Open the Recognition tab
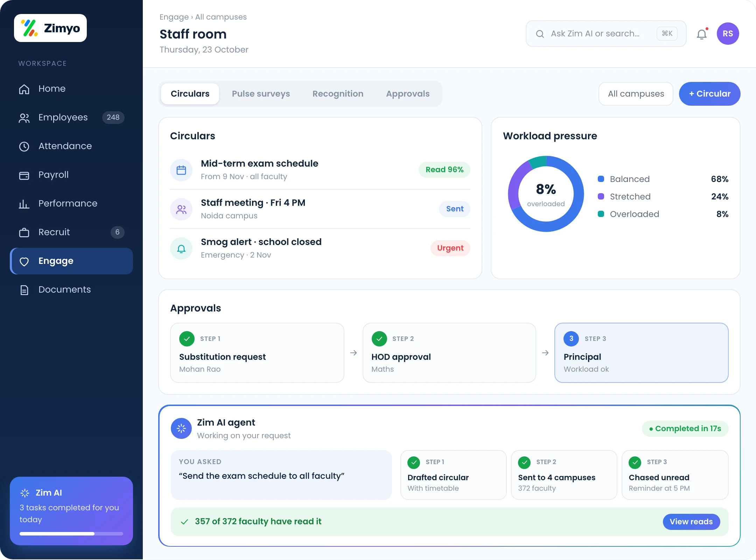756x560 pixels. [338, 94]
